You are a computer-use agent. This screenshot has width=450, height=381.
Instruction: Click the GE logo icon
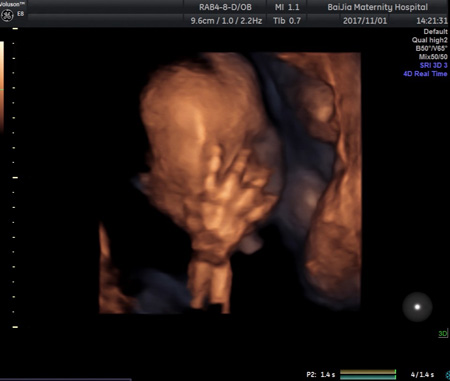(7, 15)
